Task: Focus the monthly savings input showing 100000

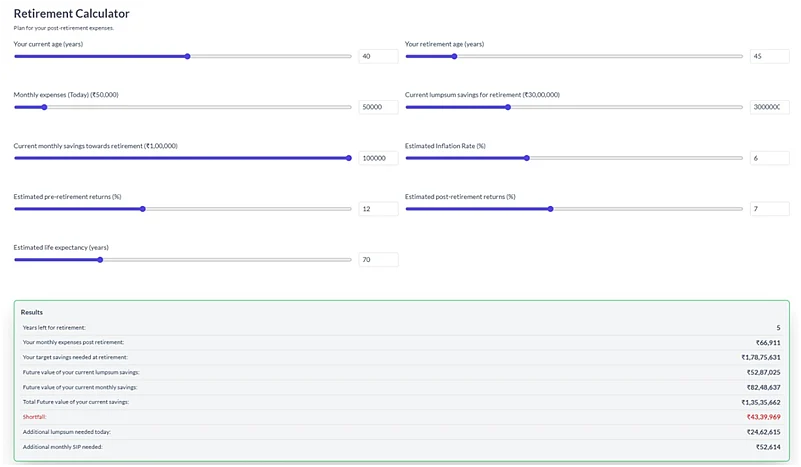Action: pyautogui.click(x=379, y=158)
